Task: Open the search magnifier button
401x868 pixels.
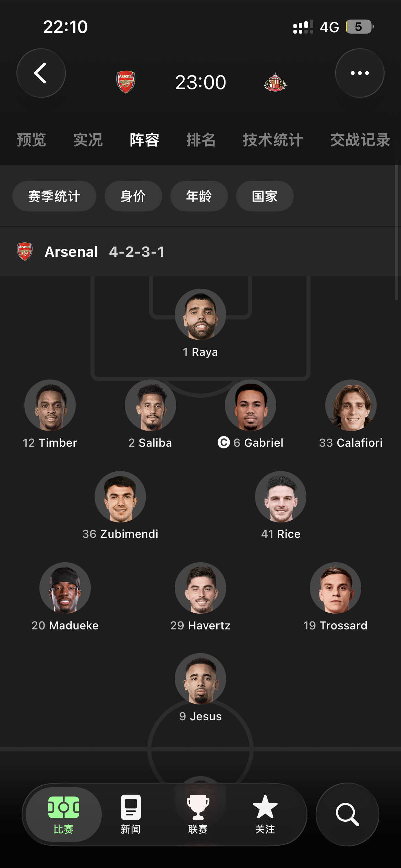Action: pyautogui.click(x=347, y=814)
